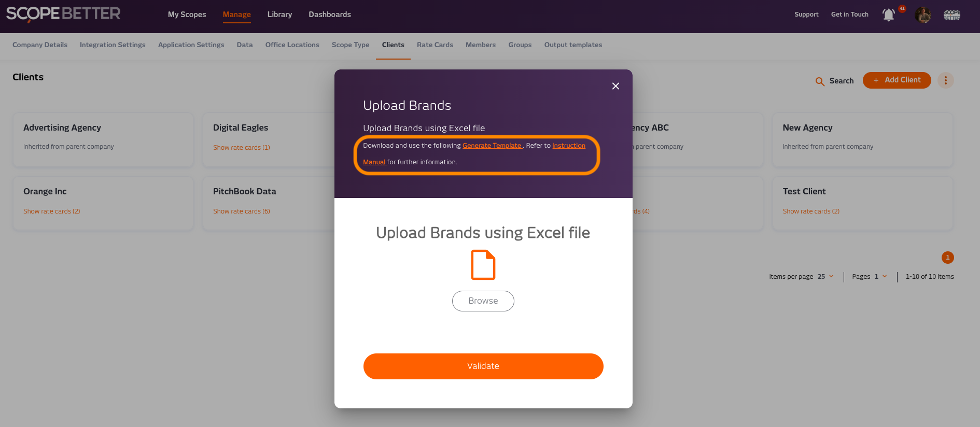The image size is (980, 427).
Task: Open the user profile avatar
Action: coord(922,15)
